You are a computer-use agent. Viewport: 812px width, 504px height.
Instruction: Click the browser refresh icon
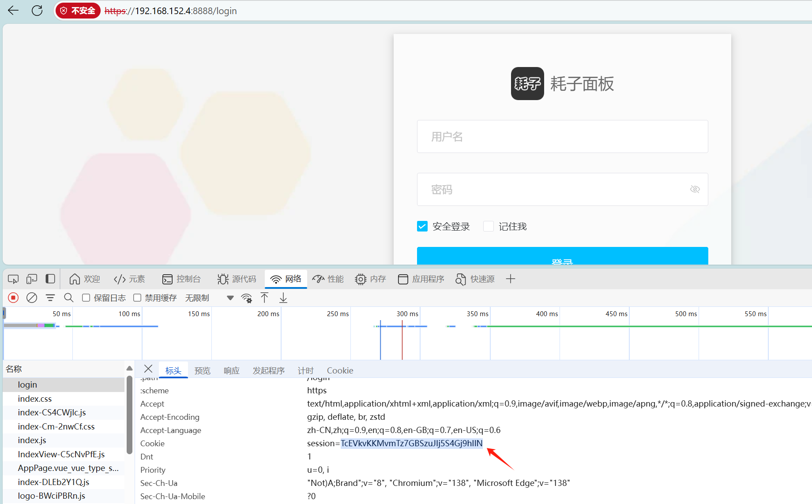click(37, 11)
